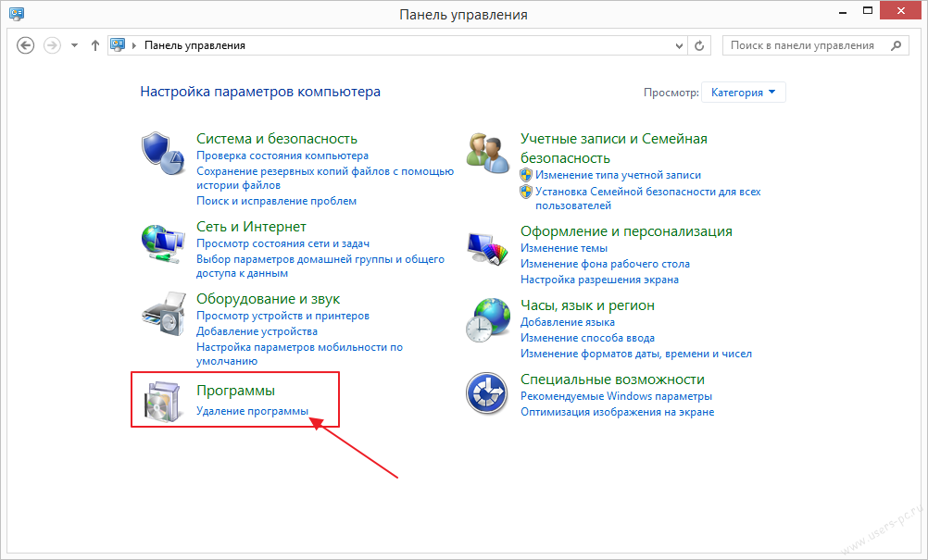
Task: Click Поиск и исправление проблем
Action: click(276, 201)
